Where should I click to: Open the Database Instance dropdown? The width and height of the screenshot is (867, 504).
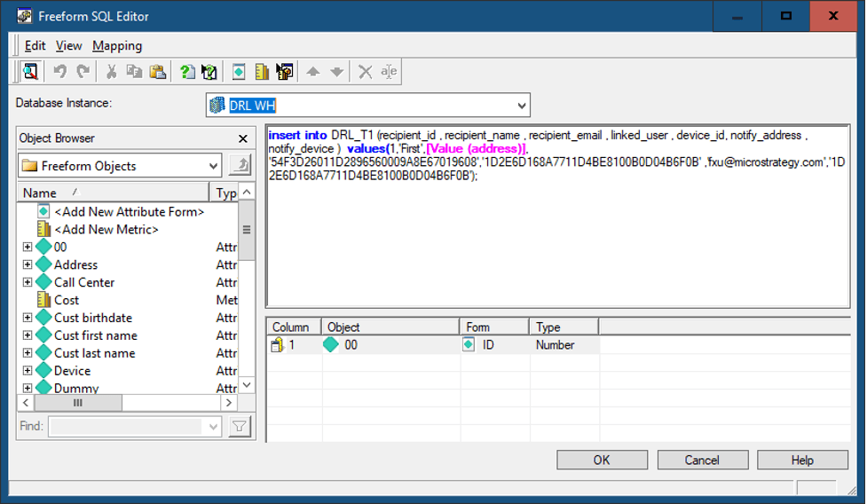520,106
